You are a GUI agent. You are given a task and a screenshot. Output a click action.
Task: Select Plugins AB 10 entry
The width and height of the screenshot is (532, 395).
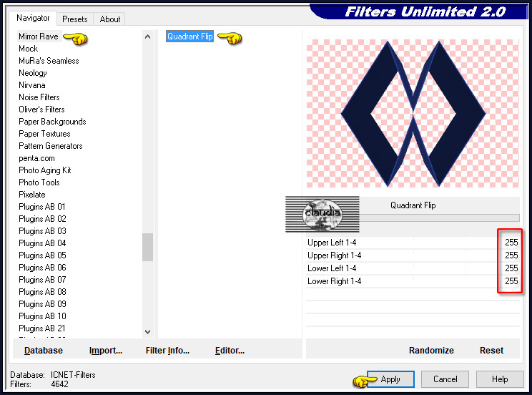[42, 316]
